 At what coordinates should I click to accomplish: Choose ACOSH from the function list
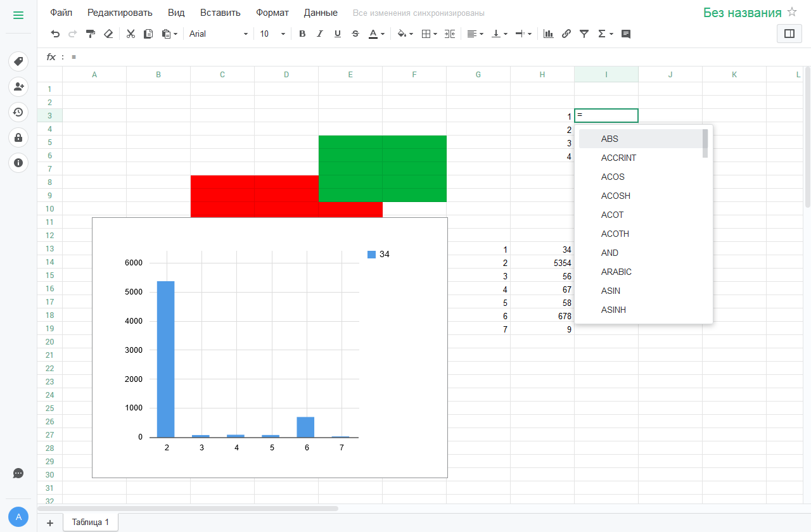point(641,196)
